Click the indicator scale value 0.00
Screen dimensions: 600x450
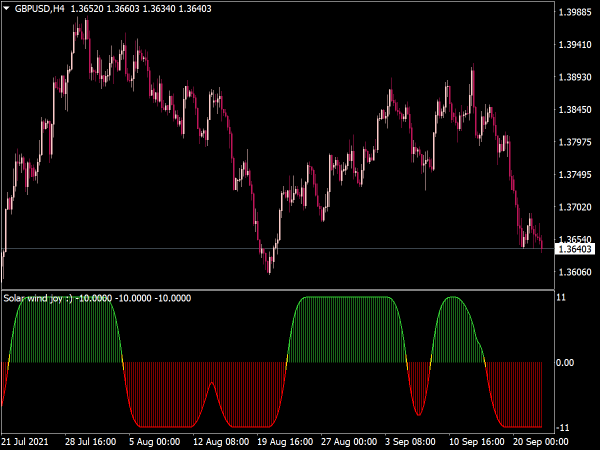(x=565, y=362)
